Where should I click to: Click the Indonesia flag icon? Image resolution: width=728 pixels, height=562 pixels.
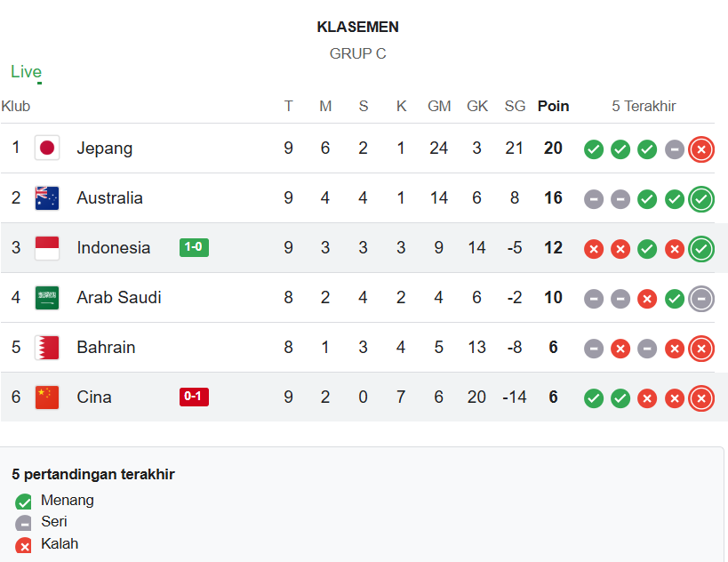pyautogui.click(x=47, y=248)
